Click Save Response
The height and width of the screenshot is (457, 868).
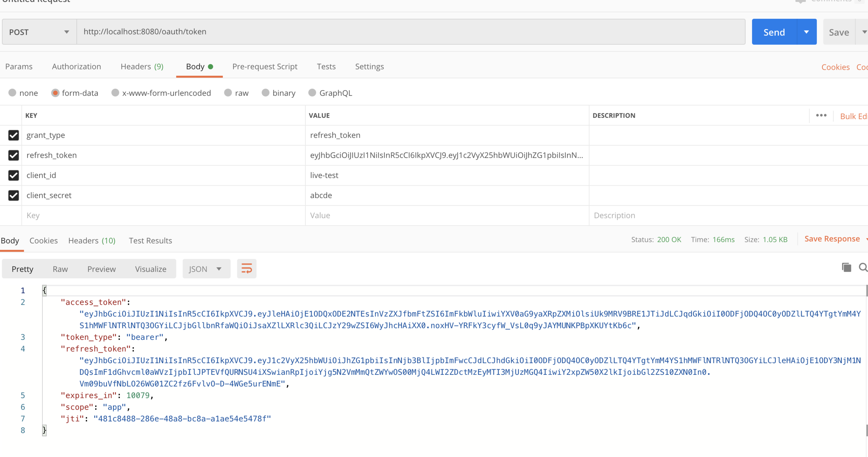point(832,239)
